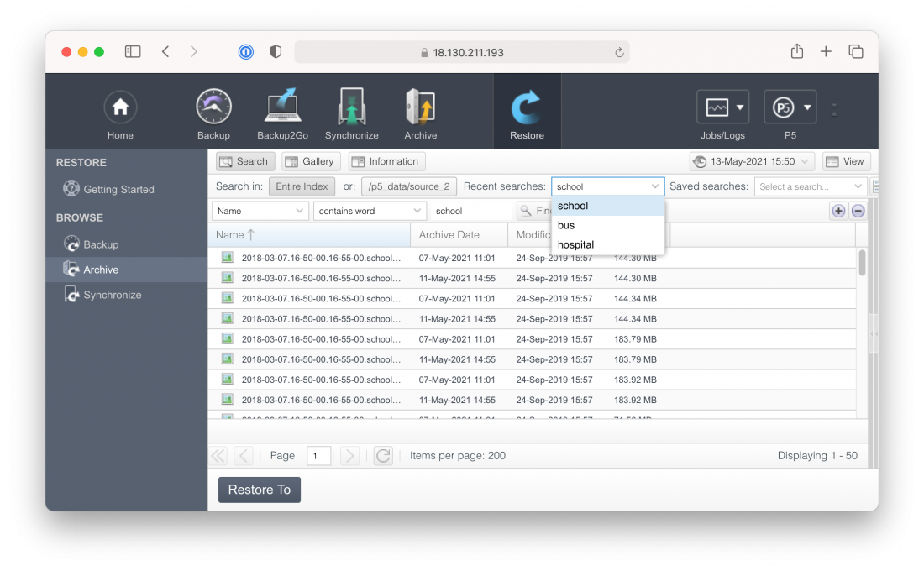Image resolution: width=924 pixels, height=571 pixels.
Task: Remove search criterion with minus icon
Action: coord(858,211)
